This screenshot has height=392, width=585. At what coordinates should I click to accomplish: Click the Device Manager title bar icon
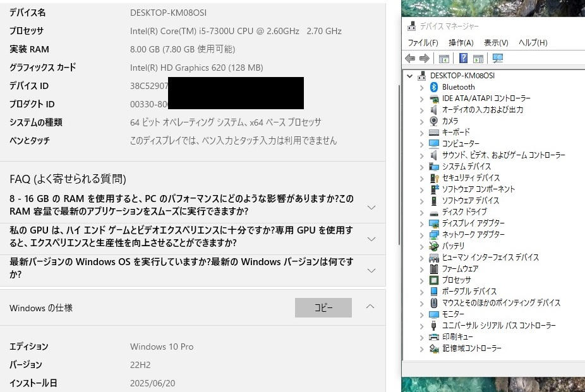411,26
